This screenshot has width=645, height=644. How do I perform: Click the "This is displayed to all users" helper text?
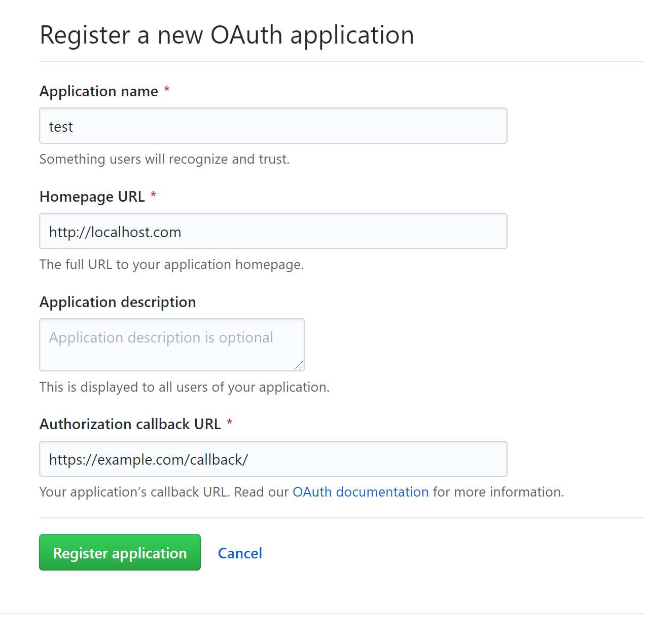184,387
